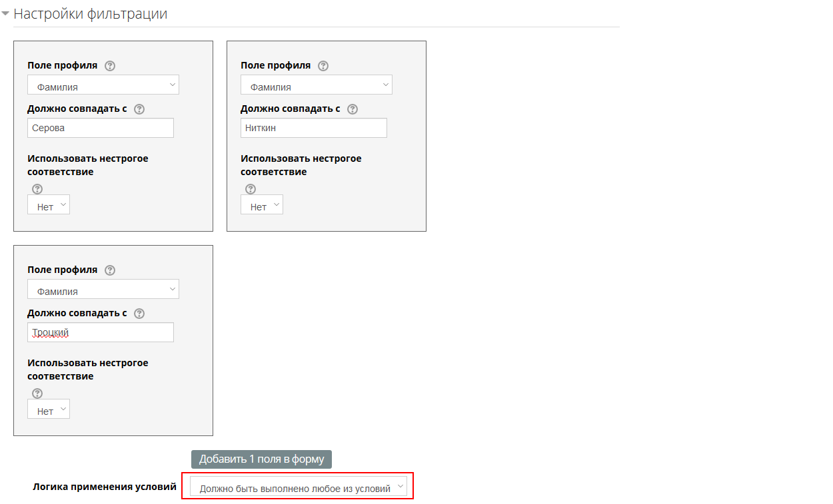Click fuzzy match help icon in Троцкий block
The image size is (833, 504).
(x=37, y=393)
